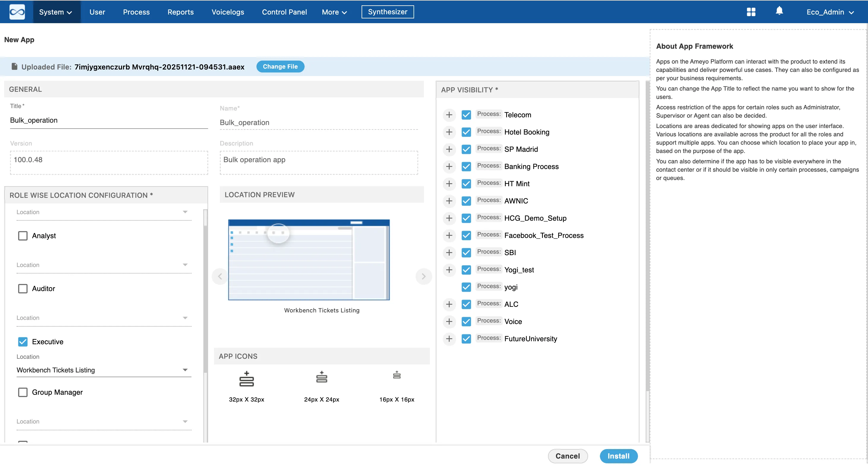Viewport: 868px width, 474px height.
Task: Expand the Hotel Booking process plus icon
Action: [449, 132]
